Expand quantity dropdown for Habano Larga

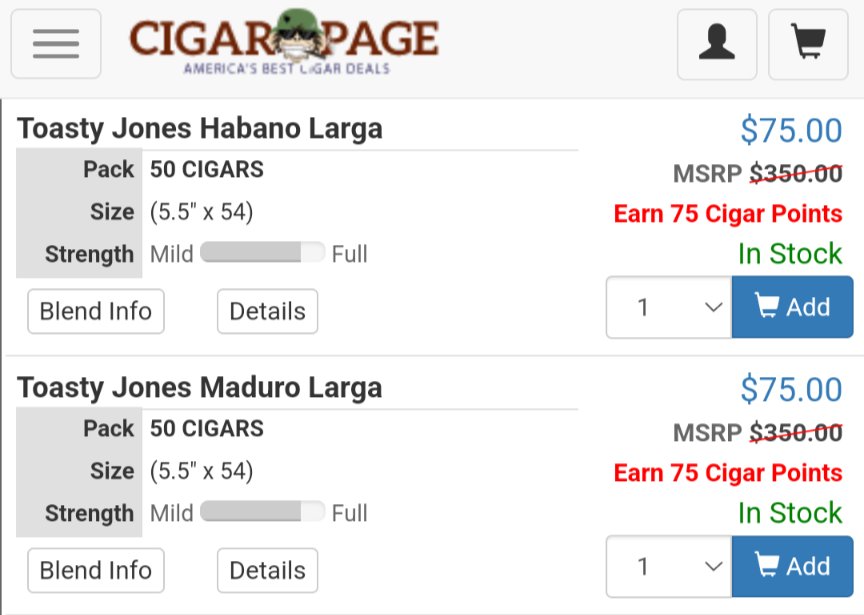669,307
